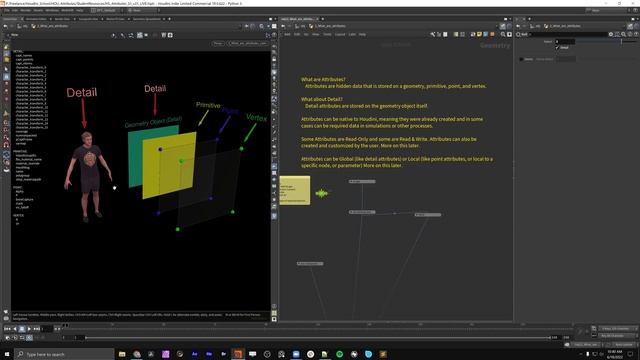Click the Select tool in left toolbar
640x360 pixels.
(6, 69)
